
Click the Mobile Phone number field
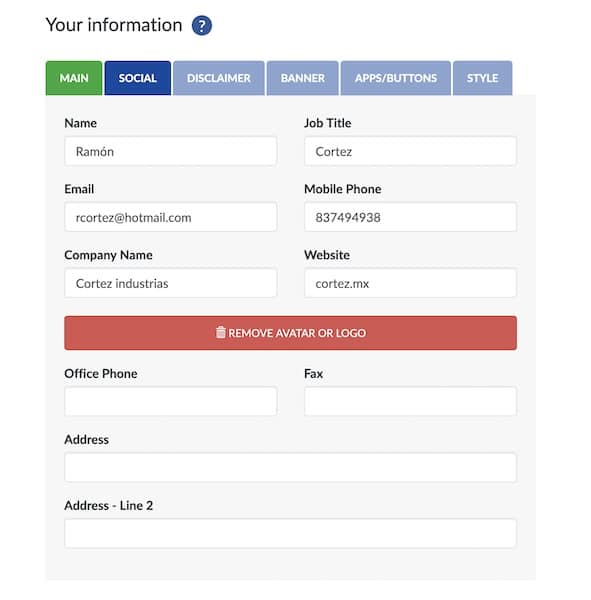click(410, 217)
